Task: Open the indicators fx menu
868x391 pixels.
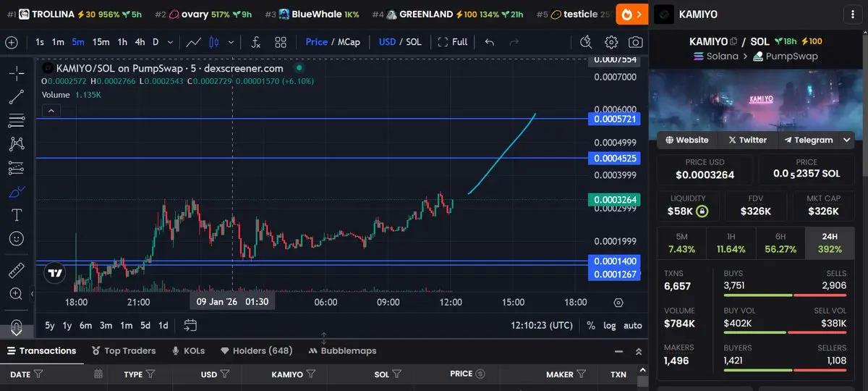Action: coord(256,42)
